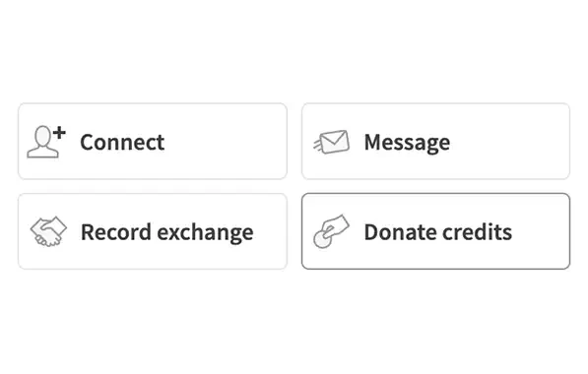Send a message via the envelope button
This screenshot has height=374, width=588.
tap(435, 142)
